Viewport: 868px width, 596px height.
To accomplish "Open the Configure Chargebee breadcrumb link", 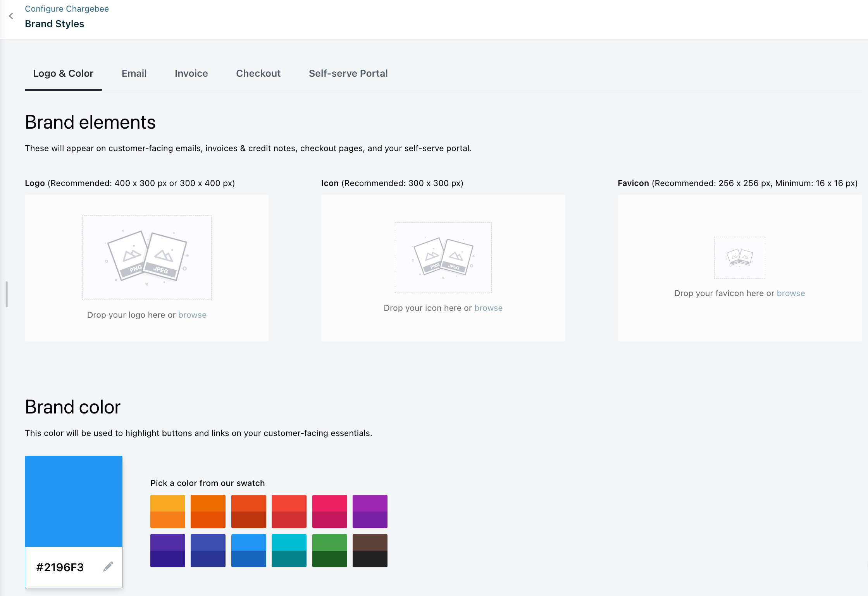I will click(67, 9).
